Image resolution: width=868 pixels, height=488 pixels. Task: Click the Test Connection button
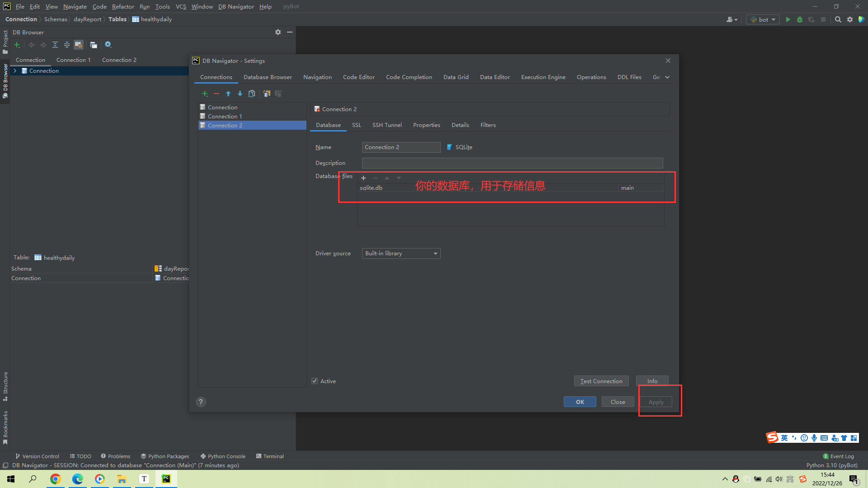click(601, 381)
